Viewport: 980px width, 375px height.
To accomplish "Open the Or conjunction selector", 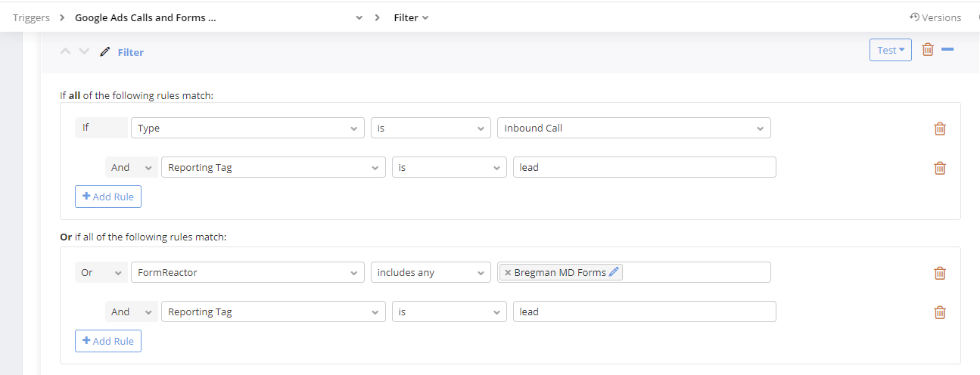I will tap(101, 273).
